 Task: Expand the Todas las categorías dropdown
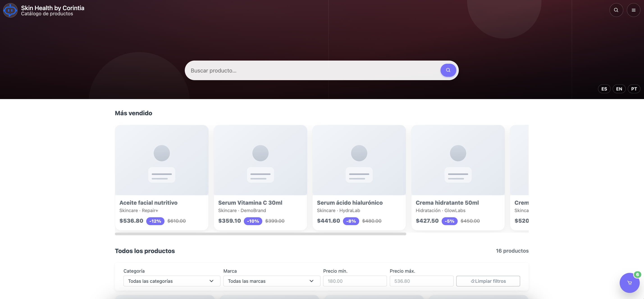point(171,281)
